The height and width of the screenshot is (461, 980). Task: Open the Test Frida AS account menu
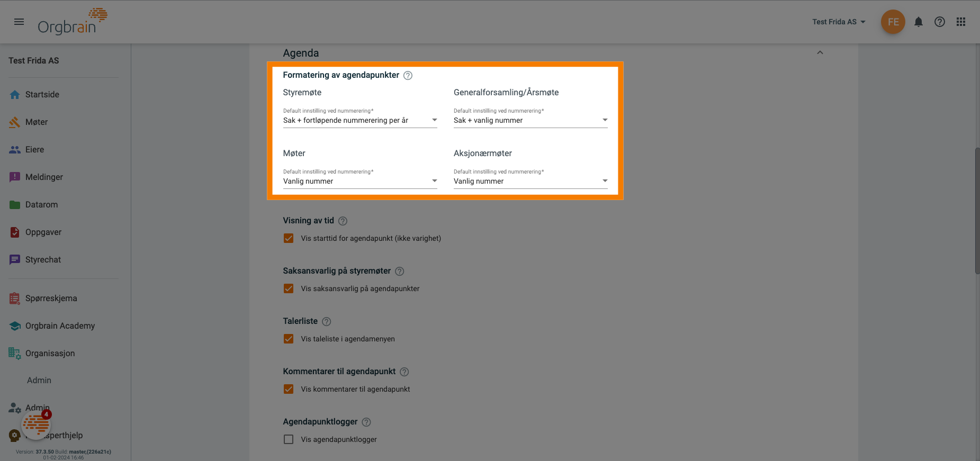click(x=839, y=22)
